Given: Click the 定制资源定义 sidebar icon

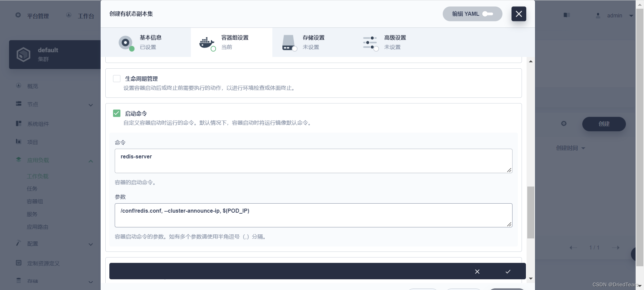Looking at the screenshot, I should point(19,263).
